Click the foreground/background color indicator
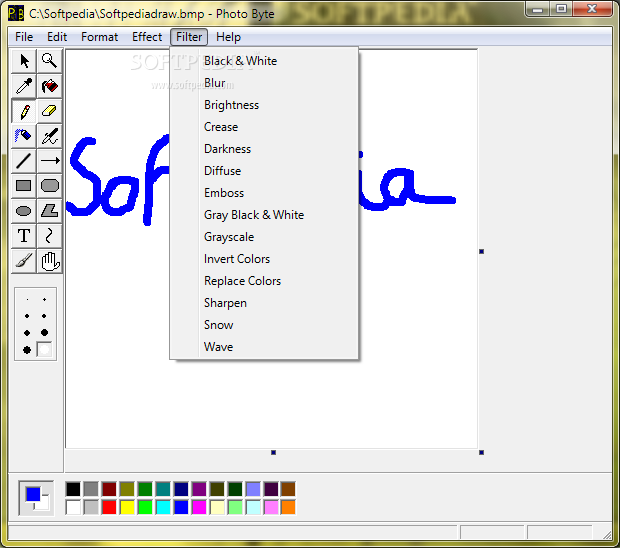Viewport: 620px width, 548px height. point(36,498)
